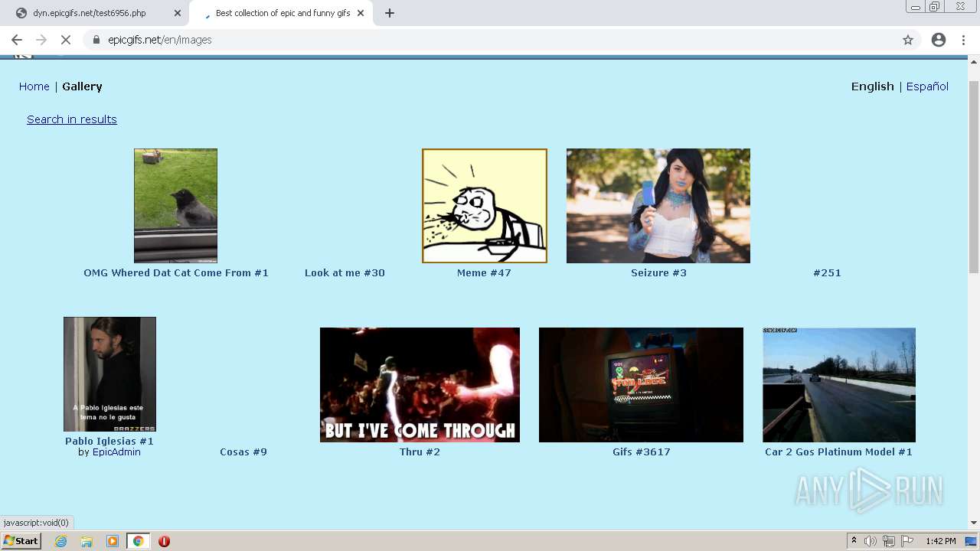Image resolution: width=980 pixels, height=551 pixels.
Task: Click 'OMG Whered Dat Cat Come From #1' title
Action: pos(176,273)
